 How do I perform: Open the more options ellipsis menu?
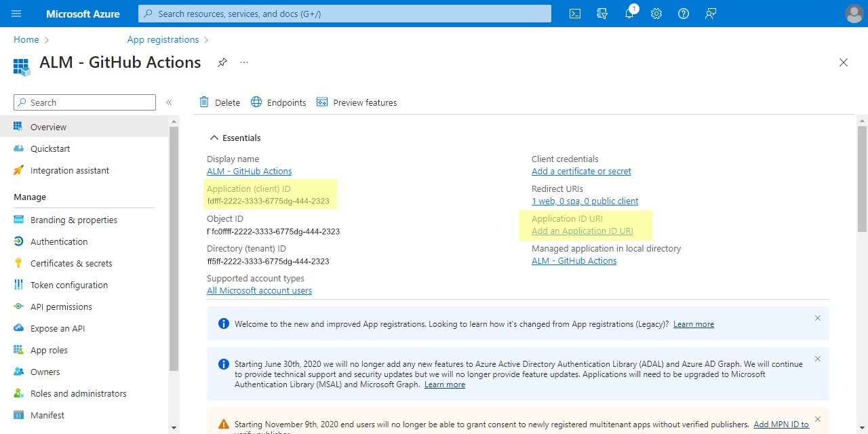click(243, 62)
